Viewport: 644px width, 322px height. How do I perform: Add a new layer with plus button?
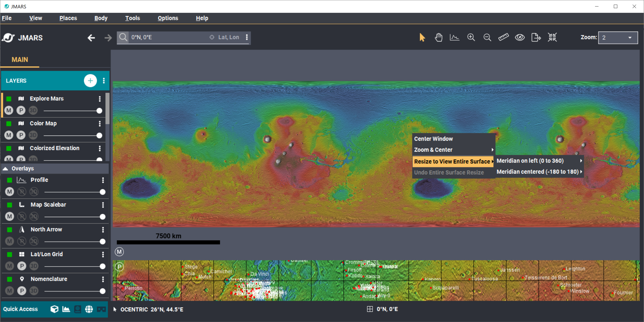tap(90, 81)
